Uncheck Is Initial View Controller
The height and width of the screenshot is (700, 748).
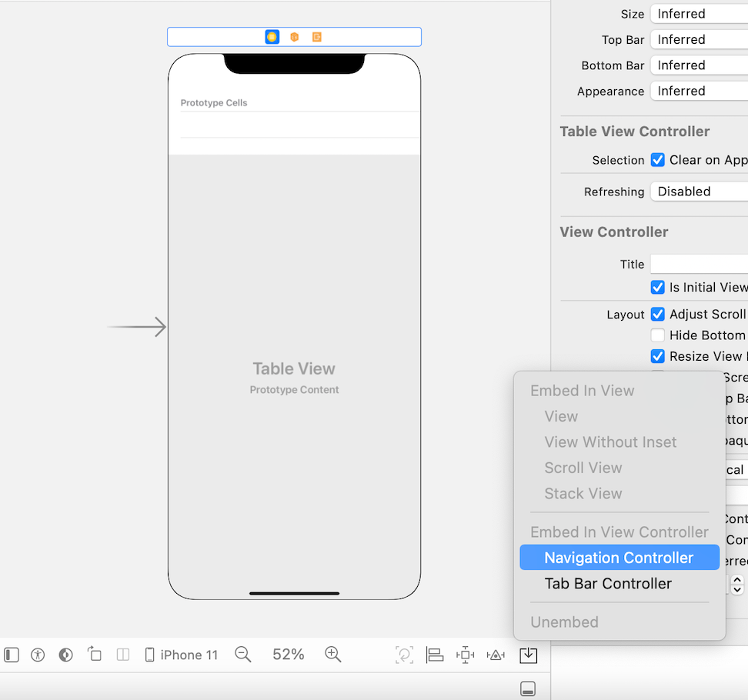tap(658, 287)
